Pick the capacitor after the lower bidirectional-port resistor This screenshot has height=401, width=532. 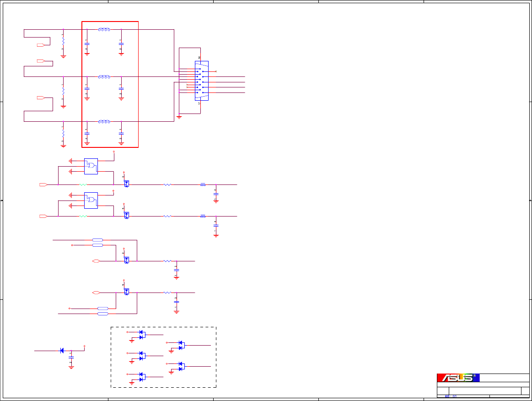[x=177, y=302]
